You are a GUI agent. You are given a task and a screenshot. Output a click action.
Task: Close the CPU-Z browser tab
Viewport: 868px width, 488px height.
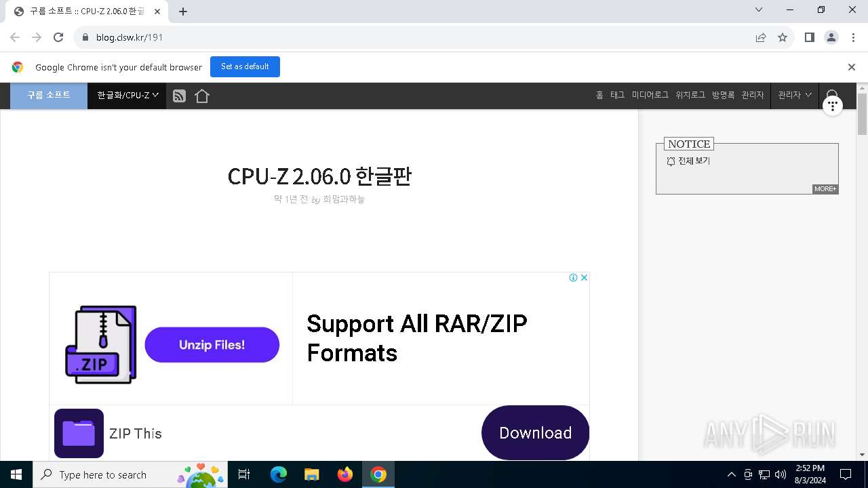click(157, 12)
